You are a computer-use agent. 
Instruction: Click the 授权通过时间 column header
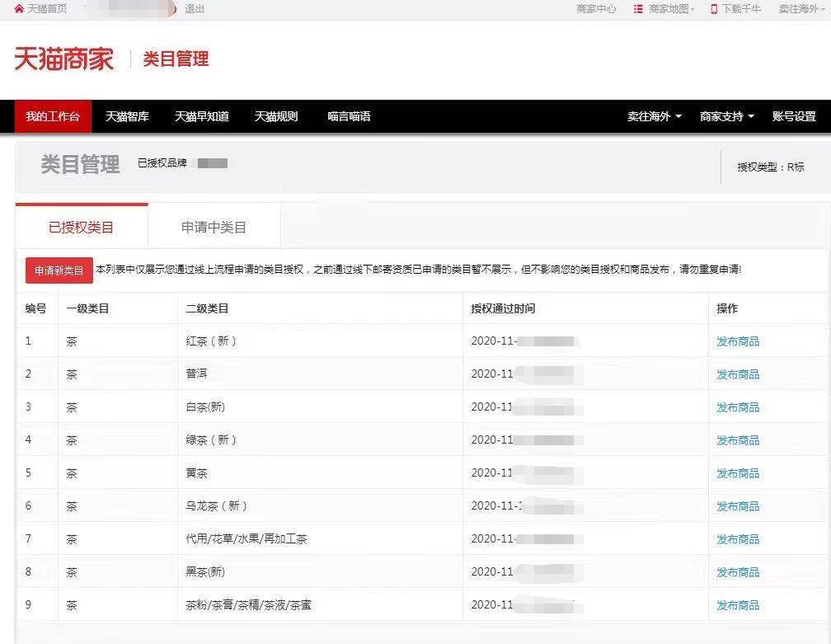pyautogui.click(x=503, y=308)
